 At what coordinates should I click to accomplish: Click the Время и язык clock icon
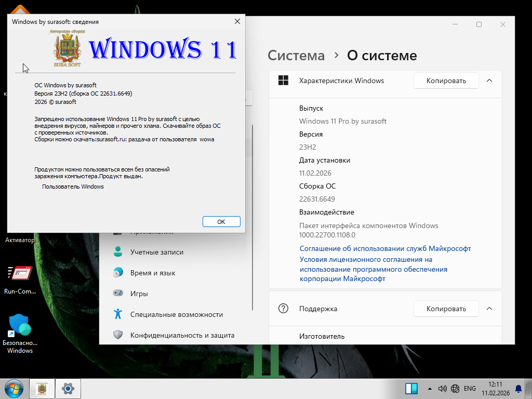pyautogui.click(x=118, y=272)
